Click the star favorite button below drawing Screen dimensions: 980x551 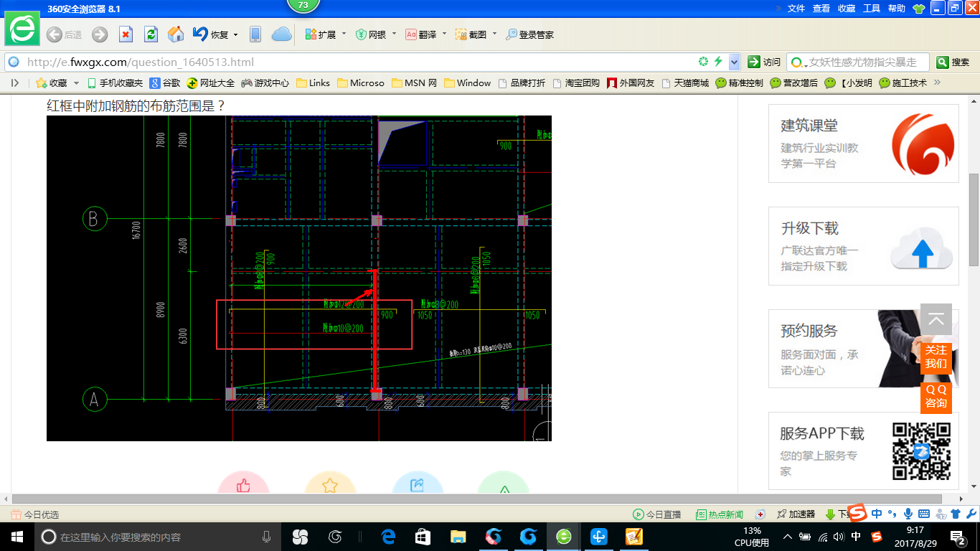(x=330, y=483)
